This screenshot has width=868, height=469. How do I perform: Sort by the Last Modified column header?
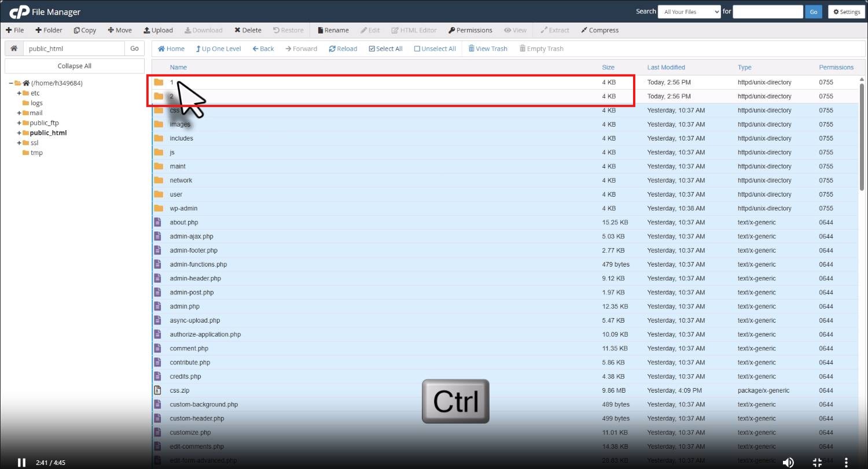[666, 68]
